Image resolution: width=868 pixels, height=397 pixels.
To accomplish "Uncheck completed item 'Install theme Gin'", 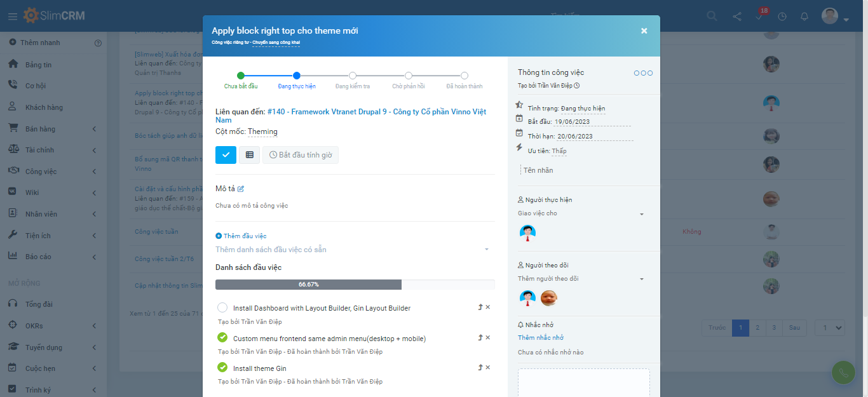I will 222,368.
